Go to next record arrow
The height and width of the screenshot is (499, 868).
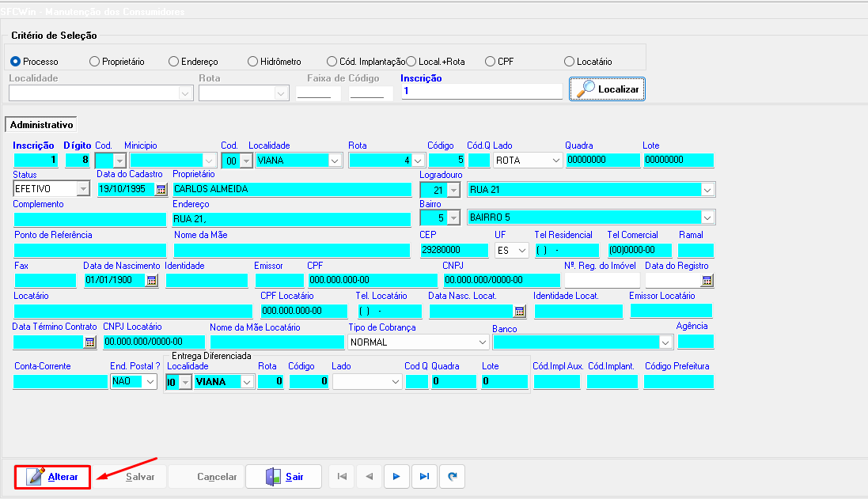click(x=396, y=477)
